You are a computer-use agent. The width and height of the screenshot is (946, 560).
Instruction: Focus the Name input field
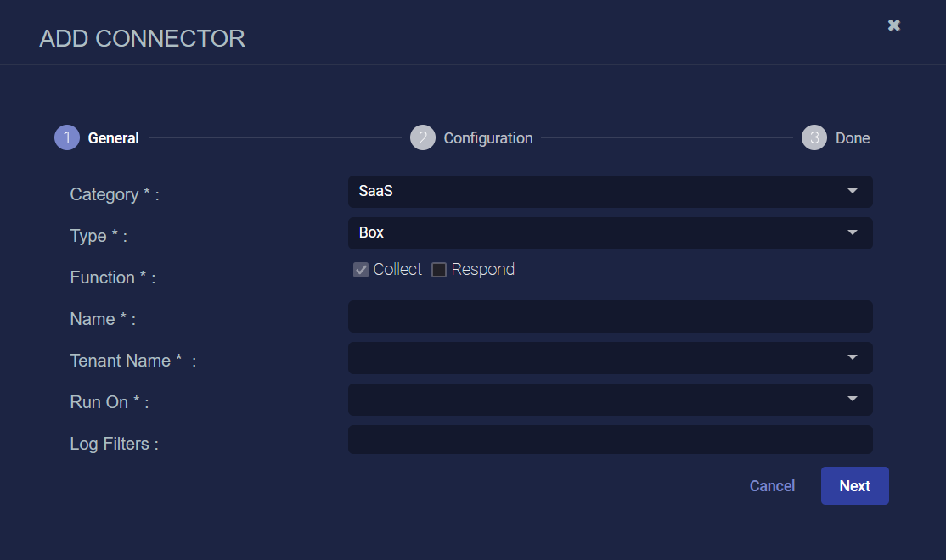[x=610, y=316]
